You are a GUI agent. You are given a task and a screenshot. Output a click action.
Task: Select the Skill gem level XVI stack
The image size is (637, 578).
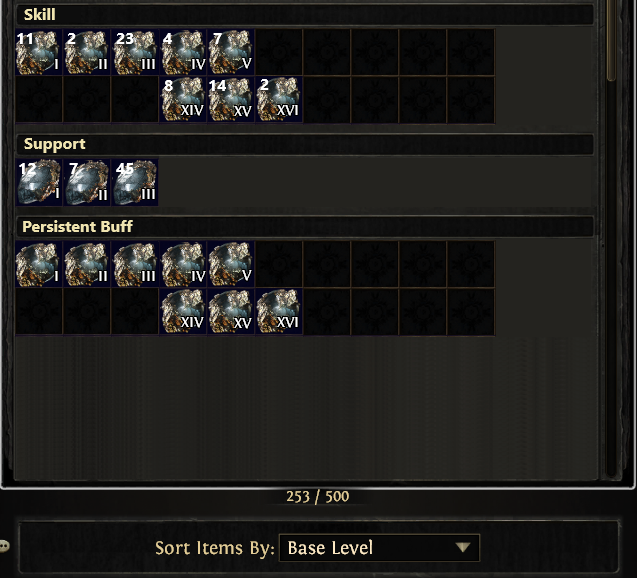[278, 100]
